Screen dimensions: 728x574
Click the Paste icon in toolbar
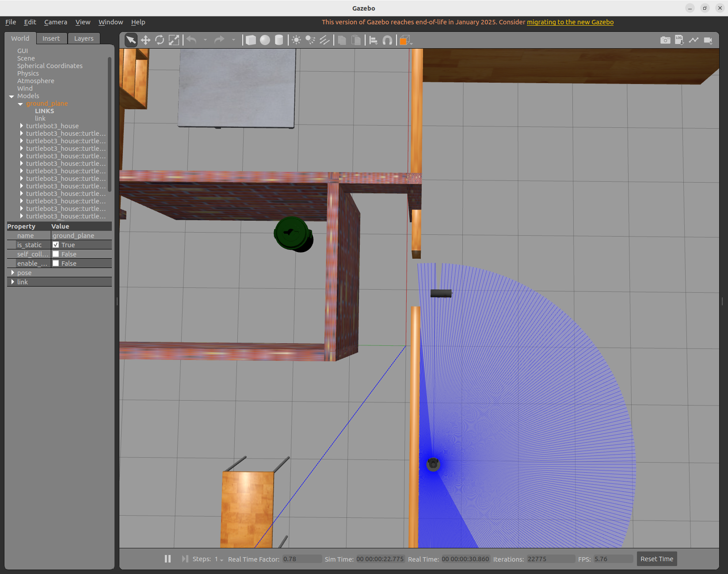(x=356, y=40)
